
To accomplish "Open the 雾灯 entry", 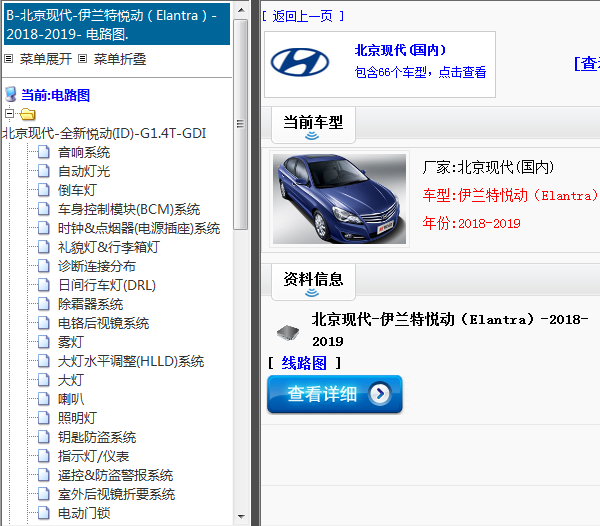I will 71,342.
